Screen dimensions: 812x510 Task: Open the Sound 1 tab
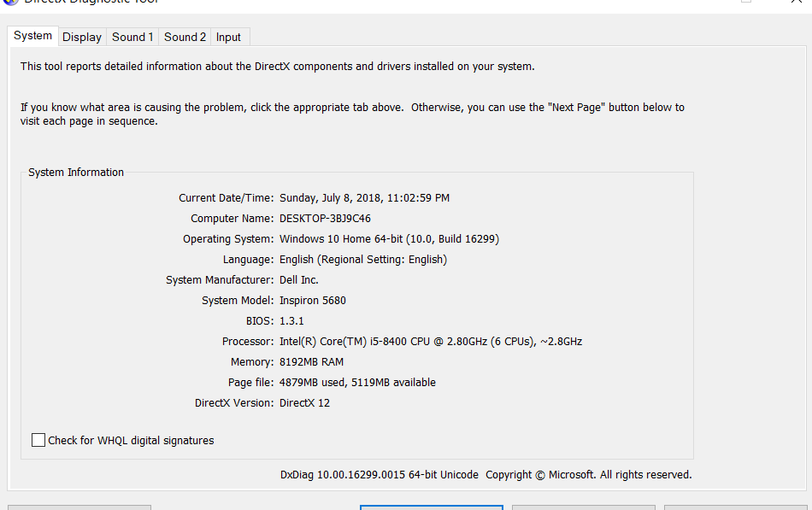pyautogui.click(x=132, y=37)
